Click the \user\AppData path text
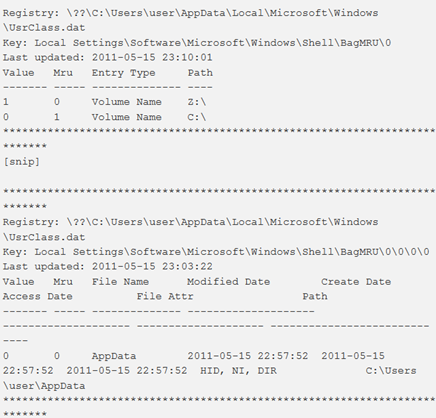436x418 pixels. 44,386
